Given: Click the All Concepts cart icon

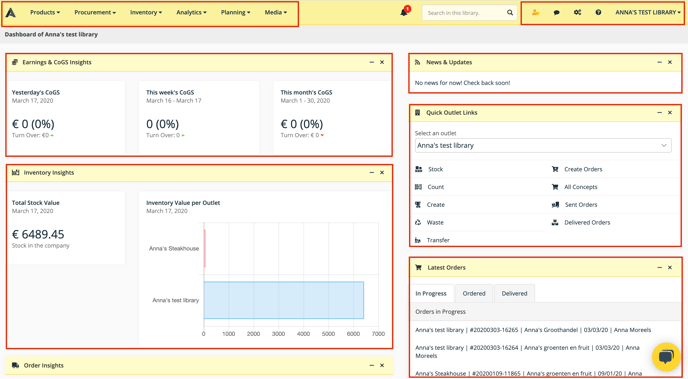Looking at the screenshot, I should point(555,187).
